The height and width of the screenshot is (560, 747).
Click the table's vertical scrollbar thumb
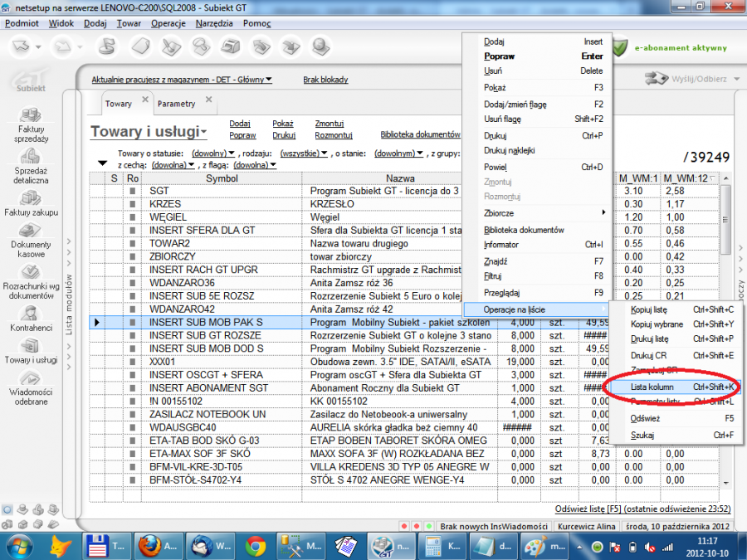[x=725, y=220]
